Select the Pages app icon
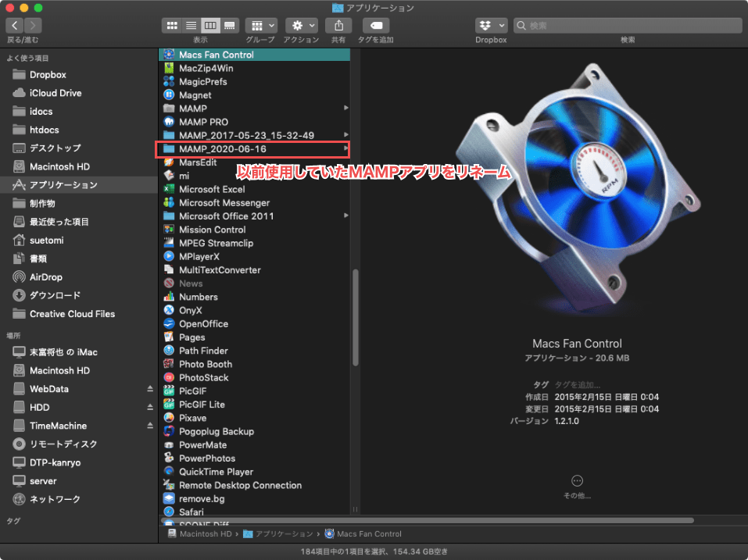This screenshot has height=560, width=748. (169, 337)
